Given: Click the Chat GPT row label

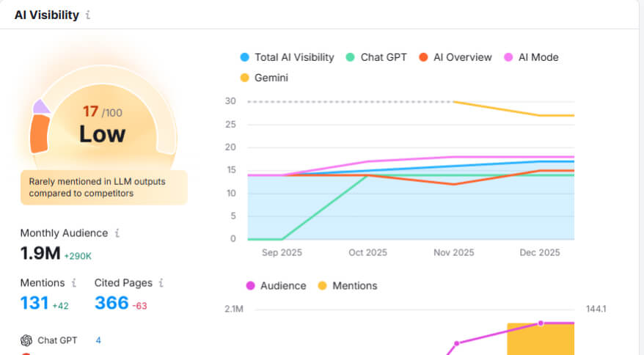Looking at the screenshot, I should point(57,340).
